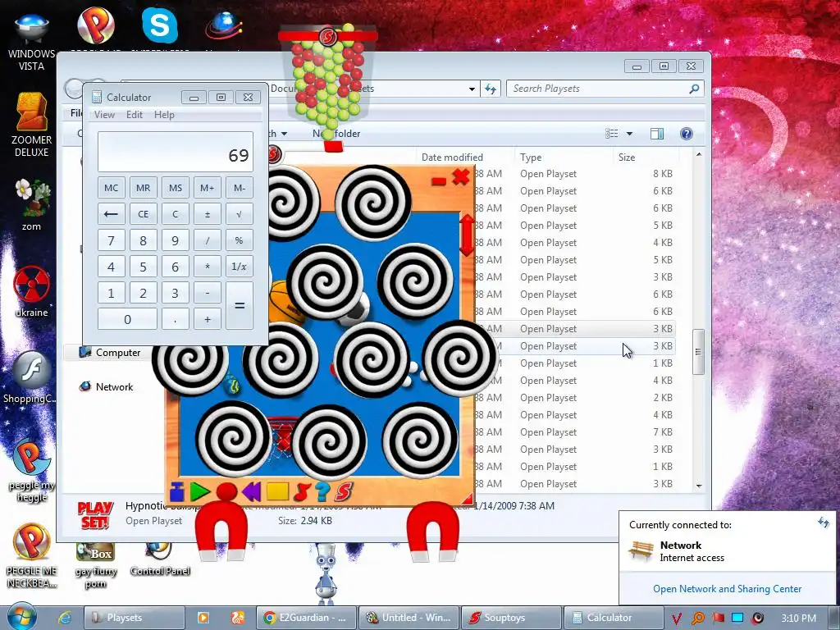Open Calculator Help menu
The image size is (840, 630).
click(x=164, y=115)
